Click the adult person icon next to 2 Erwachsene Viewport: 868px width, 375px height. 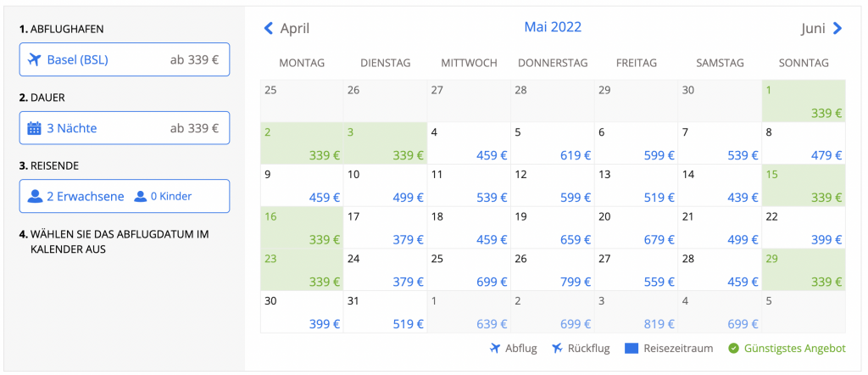click(x=35, y=197)
